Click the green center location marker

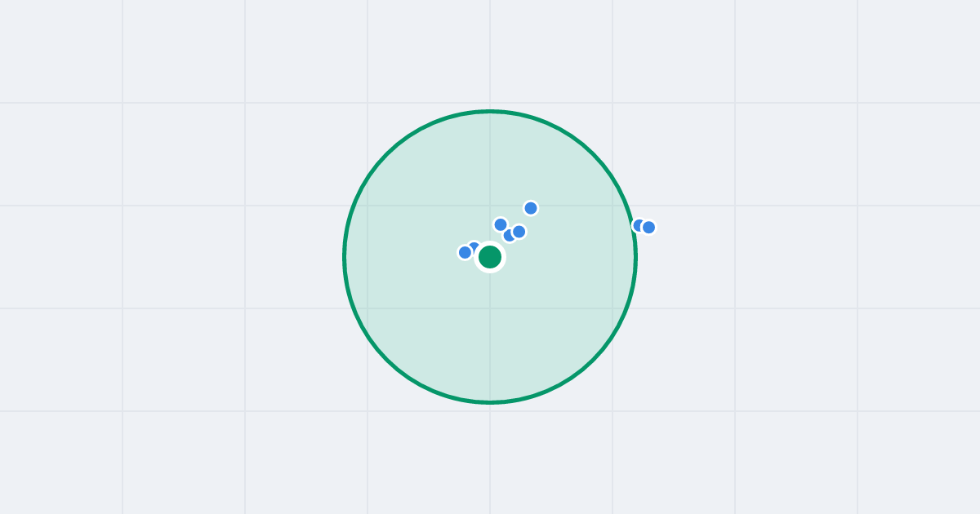(x=490, y=257)
